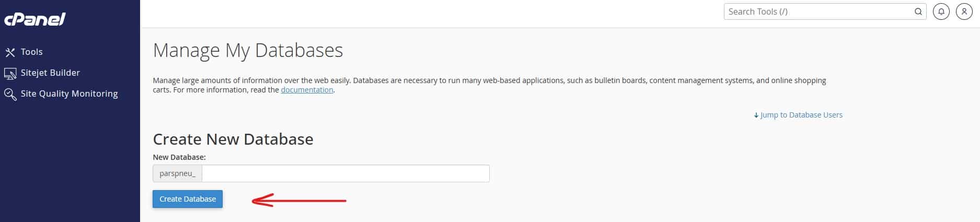Open the notifications bell
Screen dimensions: 980x222
[x=941, y=11]
